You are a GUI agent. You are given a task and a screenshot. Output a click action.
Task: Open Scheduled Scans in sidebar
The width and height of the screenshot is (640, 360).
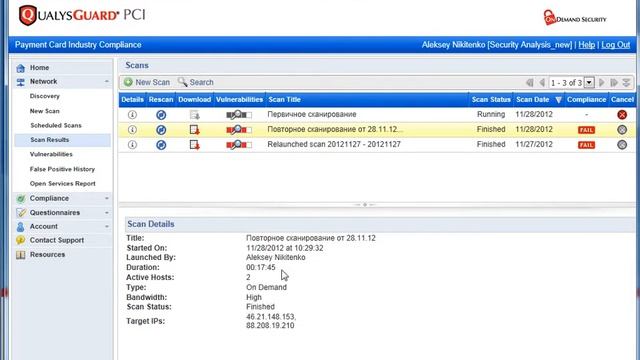coord(56,125)
